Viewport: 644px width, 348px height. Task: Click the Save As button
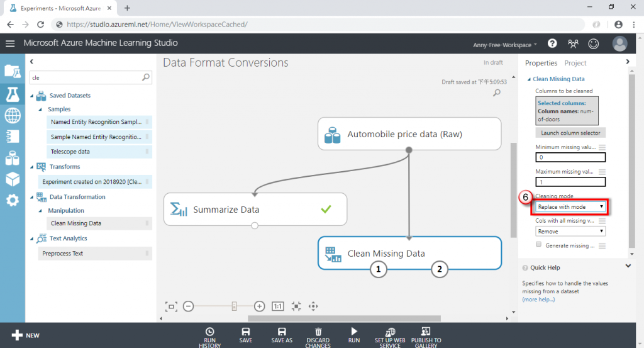coord(282,335)
